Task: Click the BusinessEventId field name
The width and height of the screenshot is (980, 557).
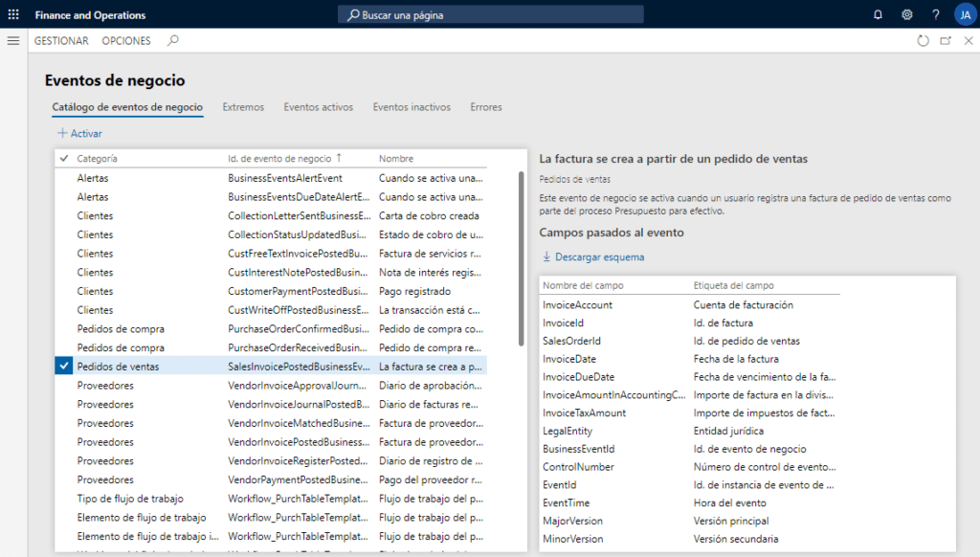Action: click(x=578, y=449)
